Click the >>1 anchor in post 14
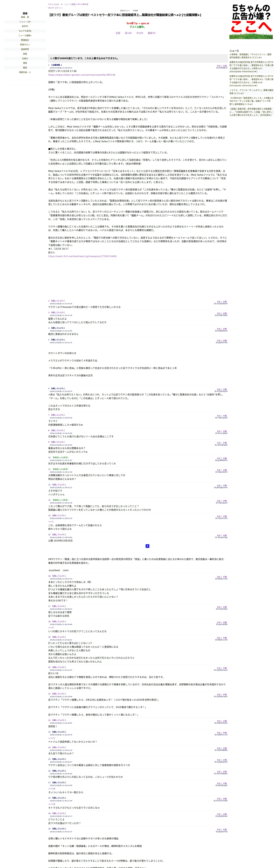The image size is (278, 868). [x=51, y=522]
